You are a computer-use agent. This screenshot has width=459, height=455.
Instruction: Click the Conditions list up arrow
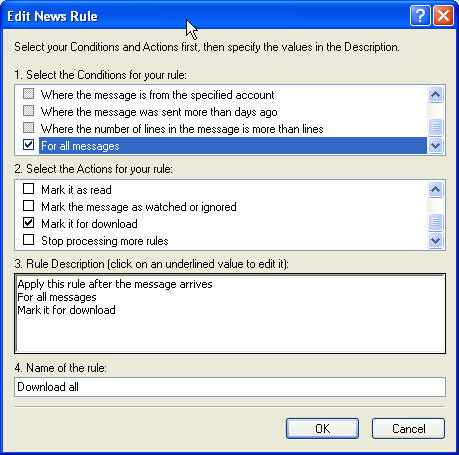point(435,95)
